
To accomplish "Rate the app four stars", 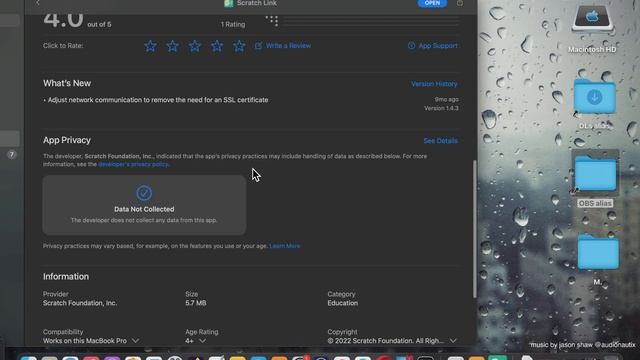I will (x=217, y=46).
